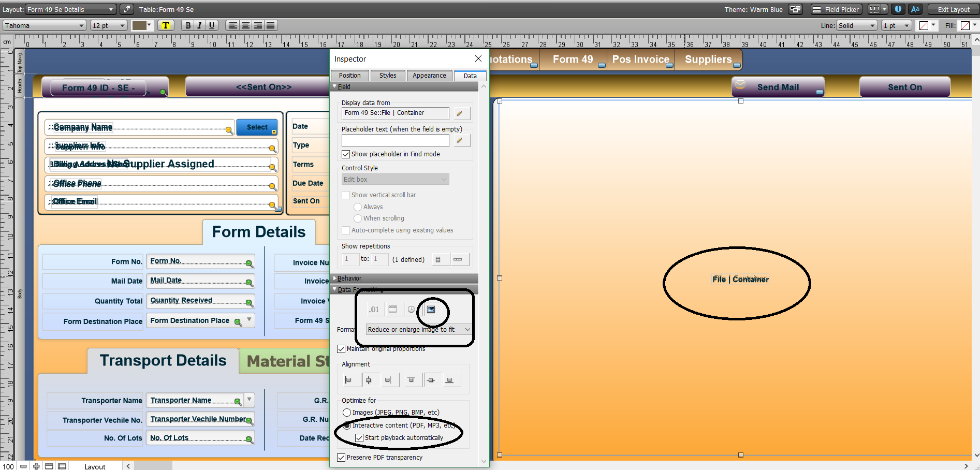Open the Layout name dropdown
The image size is (980, 470).
(x=71, y=9)
